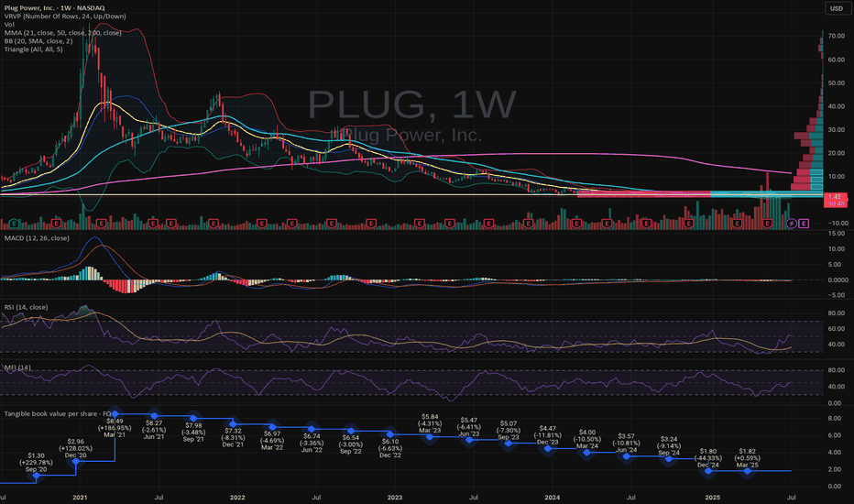Click the Dec '24 $1.80 data point

708,471
